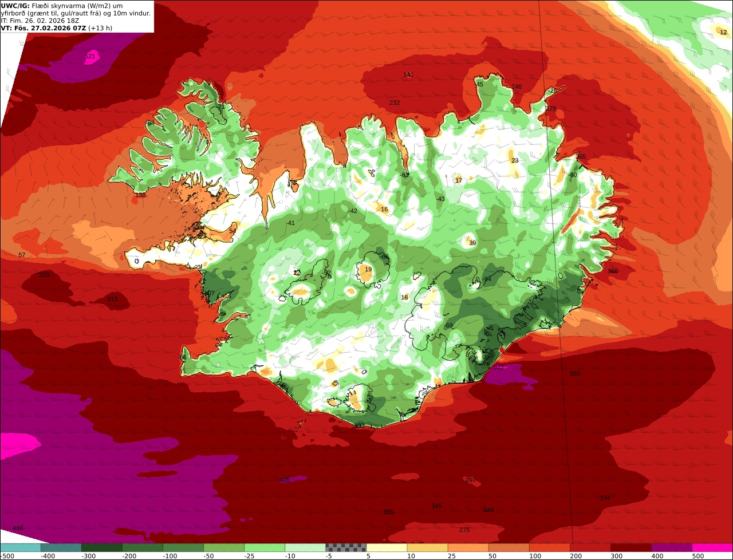
Task: Click the value 57 on the map
Action: pyautogui.click(x=22, y=255)
